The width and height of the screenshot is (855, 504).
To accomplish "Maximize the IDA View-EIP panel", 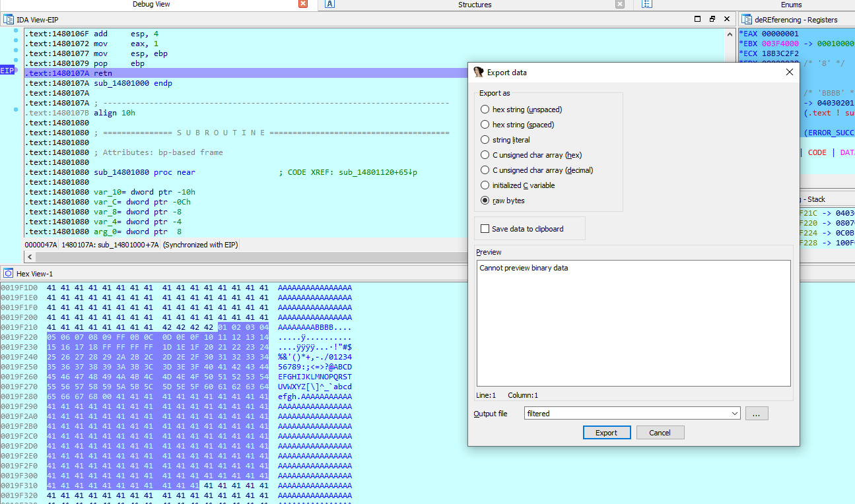I will pos(697,19).
